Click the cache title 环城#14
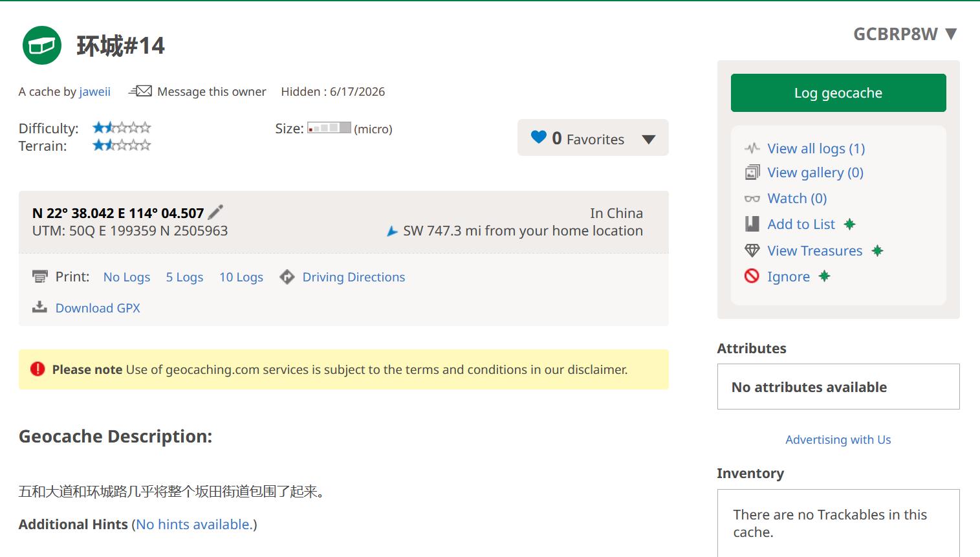The image size is (980, 557). [x=120, y=46]
